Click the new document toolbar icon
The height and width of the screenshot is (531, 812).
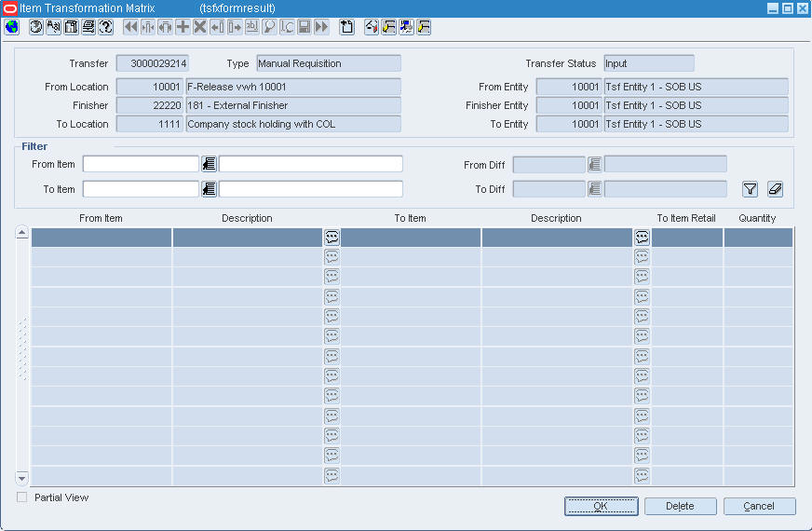coord(346,27)
